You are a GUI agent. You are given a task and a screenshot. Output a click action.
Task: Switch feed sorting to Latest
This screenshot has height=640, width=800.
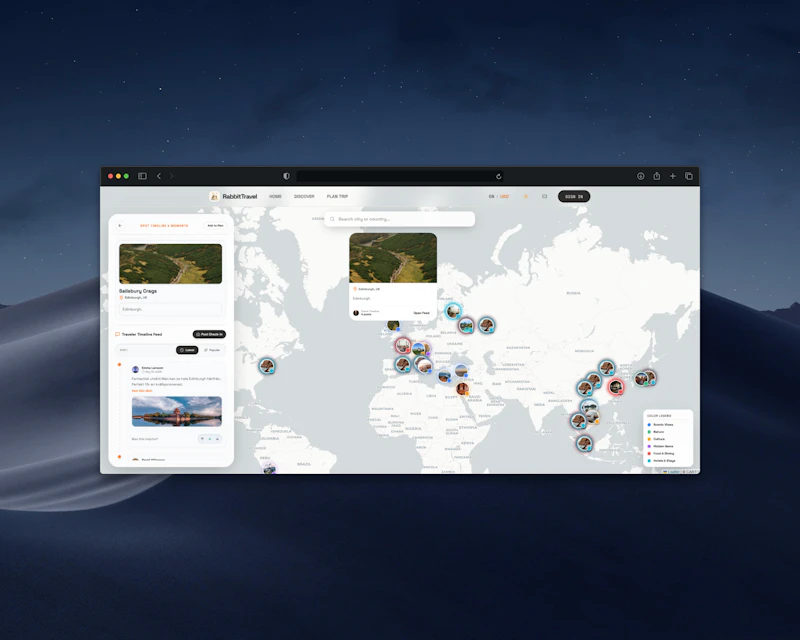pyautogui.click(x=187, y=350)
